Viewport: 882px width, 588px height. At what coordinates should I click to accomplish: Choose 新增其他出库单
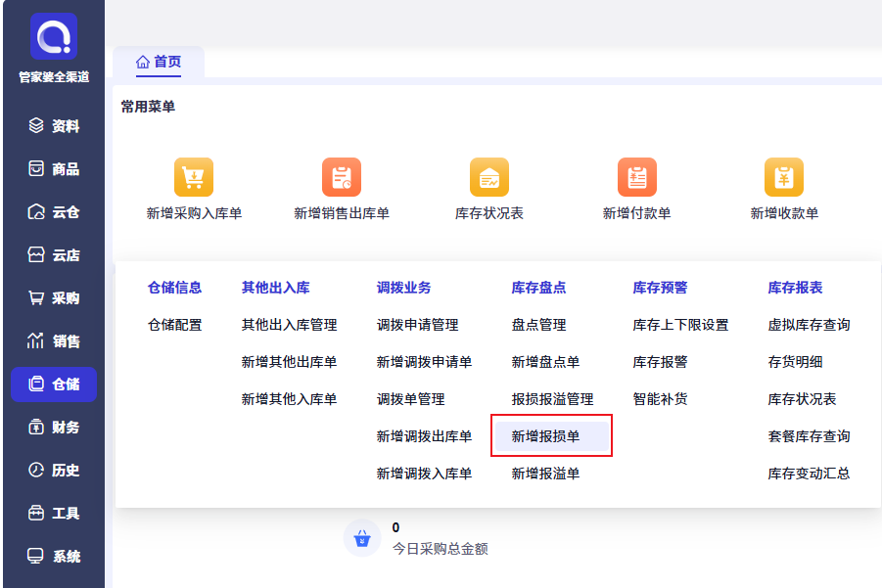[289, 362]
